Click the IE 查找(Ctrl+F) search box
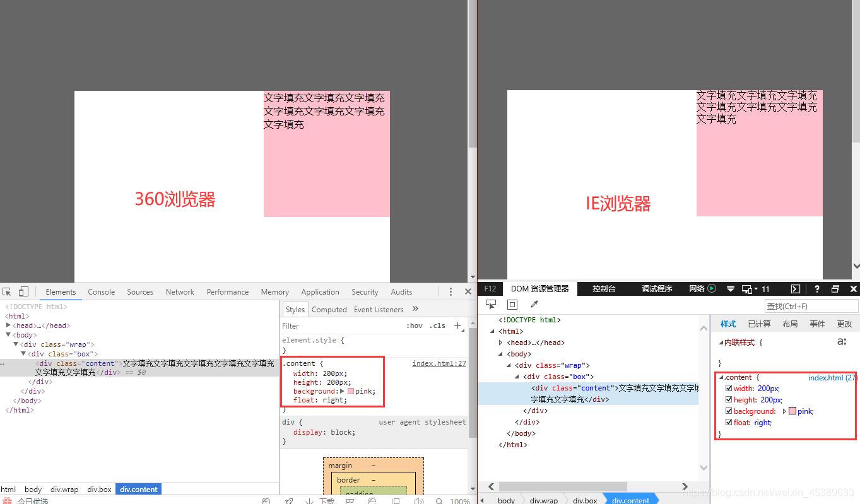Screen dimensions: 860x504 (811, 306)
